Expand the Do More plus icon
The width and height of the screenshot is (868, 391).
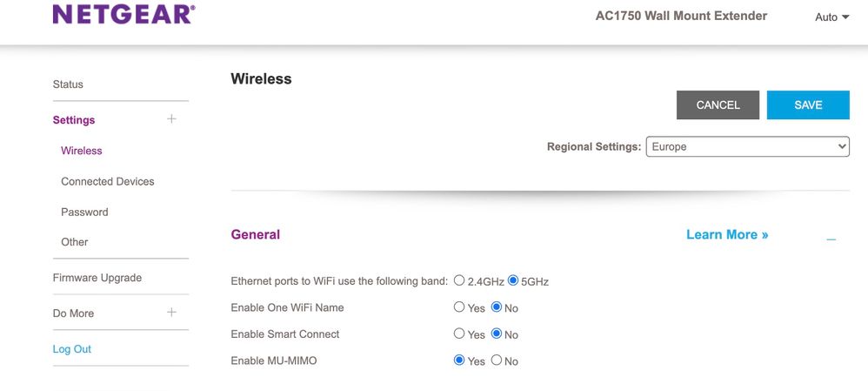tap(171, 313)
